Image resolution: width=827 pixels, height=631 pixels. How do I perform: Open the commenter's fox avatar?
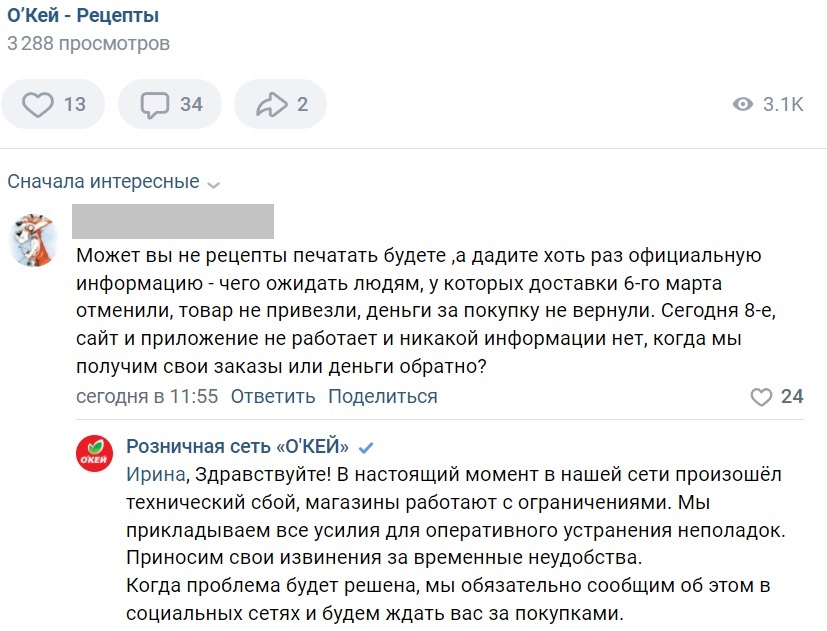[33, 240]
